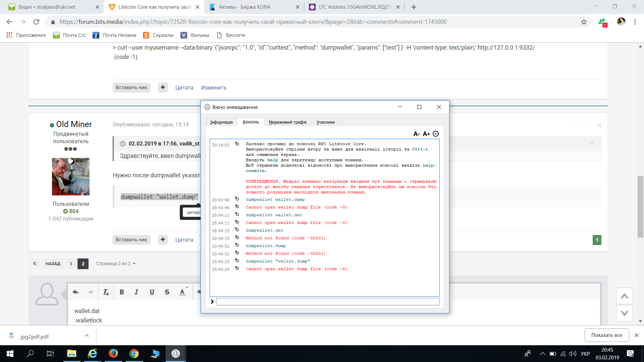
Task: Open the Windows notification center
Action: (x=630, y=354)
